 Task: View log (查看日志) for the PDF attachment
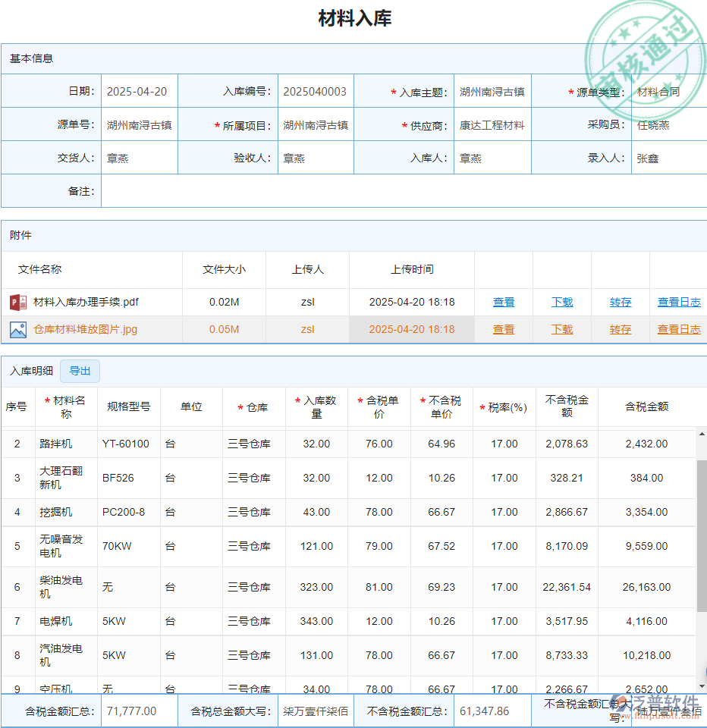coord(679,303)
